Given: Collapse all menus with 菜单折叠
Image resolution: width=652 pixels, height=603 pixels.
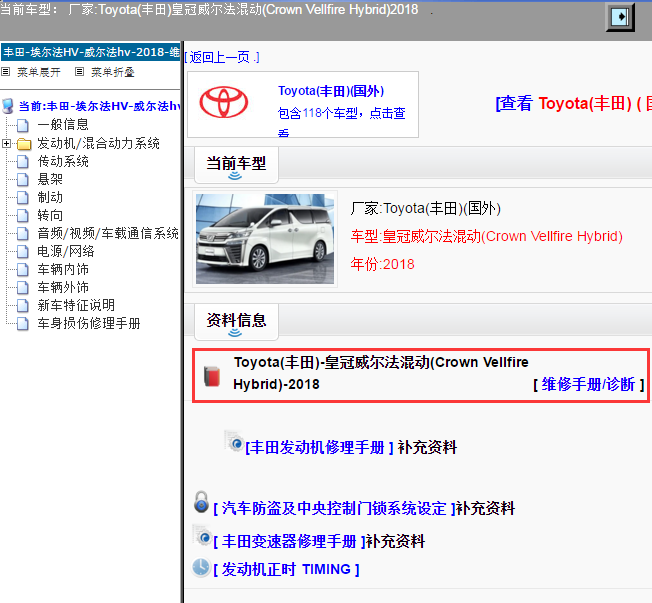Looking at the screenshot, I should point(113,72).
